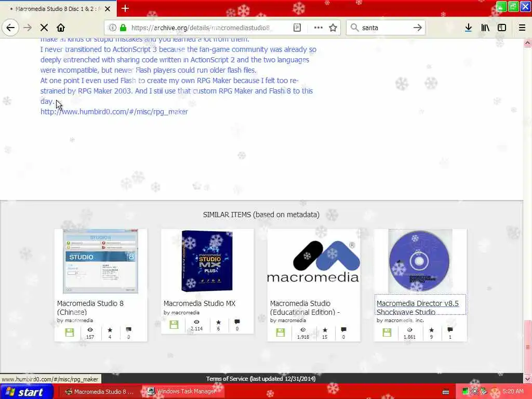Open the library bookshelf icon
Image resolution: width=532 pixels, height=399 pixels.
click(485, 28)
